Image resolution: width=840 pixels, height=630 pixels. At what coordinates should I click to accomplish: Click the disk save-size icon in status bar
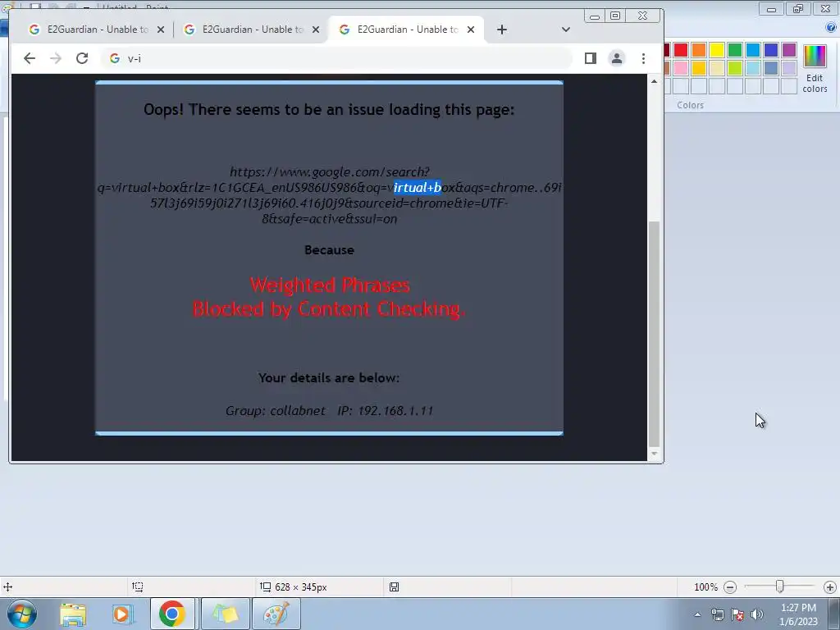tap(394, 587)
